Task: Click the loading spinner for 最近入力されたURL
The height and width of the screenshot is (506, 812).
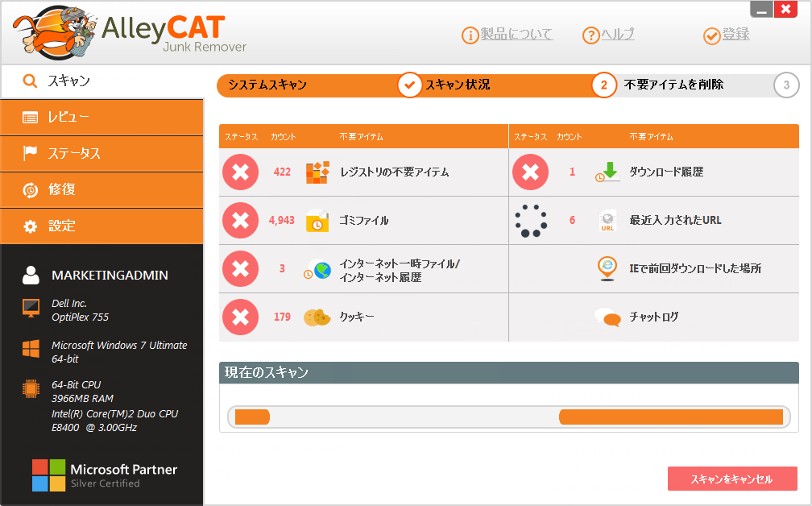Action: pos(531,221)
